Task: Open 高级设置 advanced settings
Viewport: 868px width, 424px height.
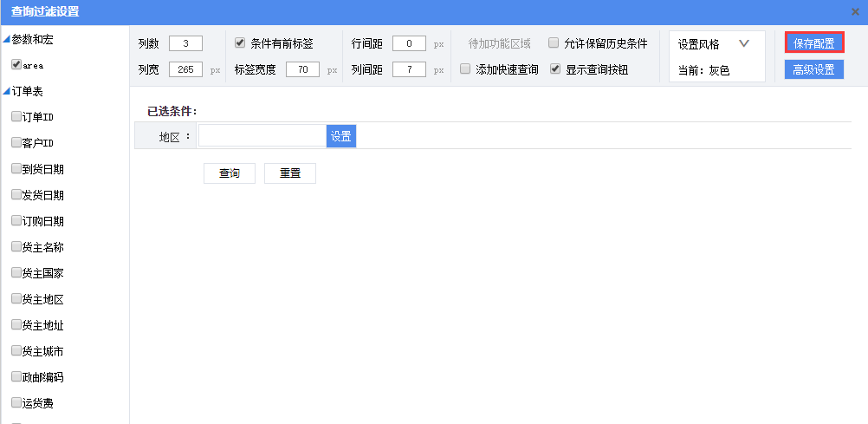Action: point(814,69)
